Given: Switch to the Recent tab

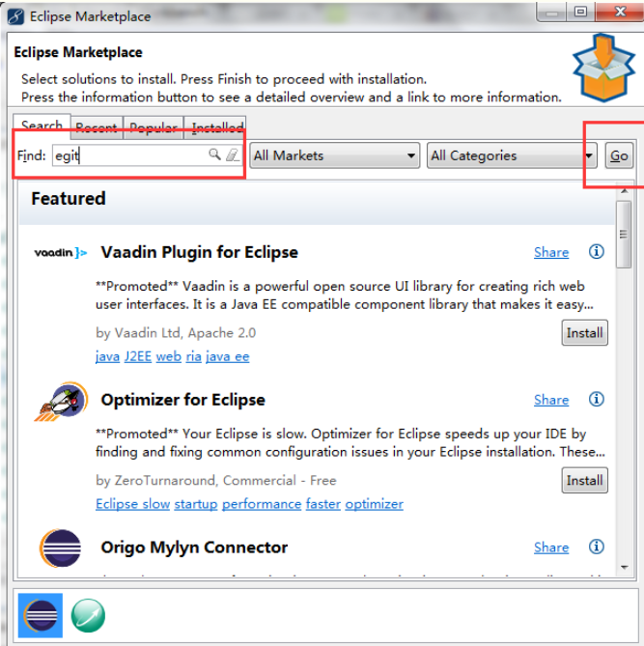Looking at the screenshot, I should coord(97,128).
